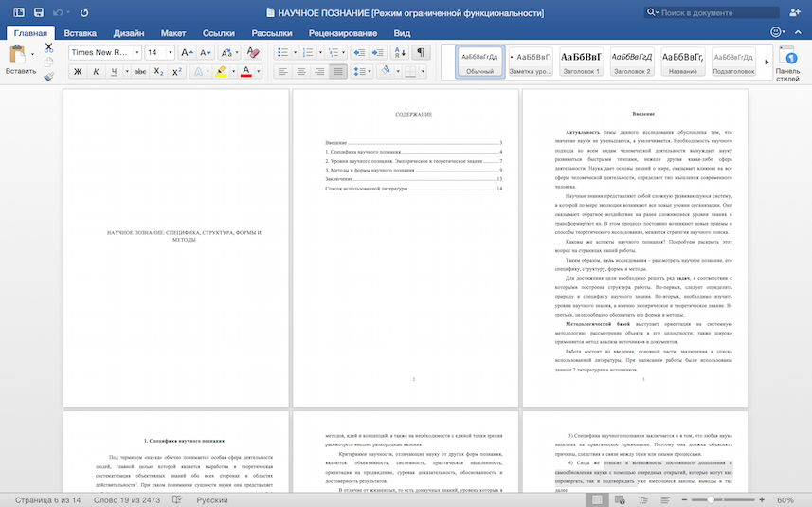This screenshot has width=812, height=507.
Task: Decrease font size with small A button
Action: click(206, 52)
